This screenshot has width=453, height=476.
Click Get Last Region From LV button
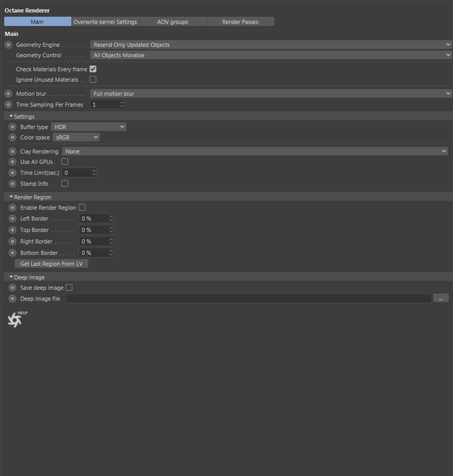(52, 264)
